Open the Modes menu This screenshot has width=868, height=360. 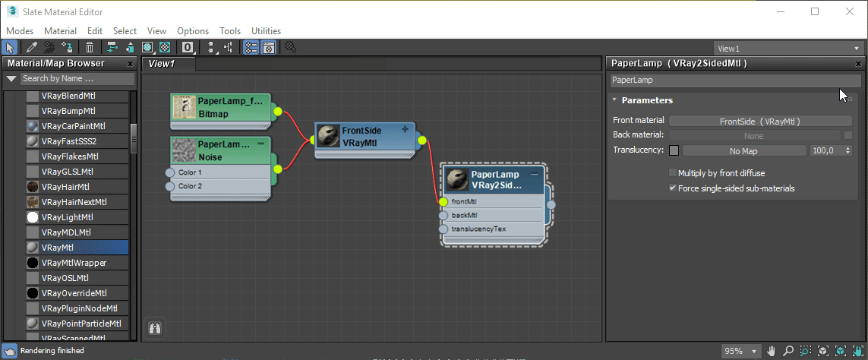(20, 31)
